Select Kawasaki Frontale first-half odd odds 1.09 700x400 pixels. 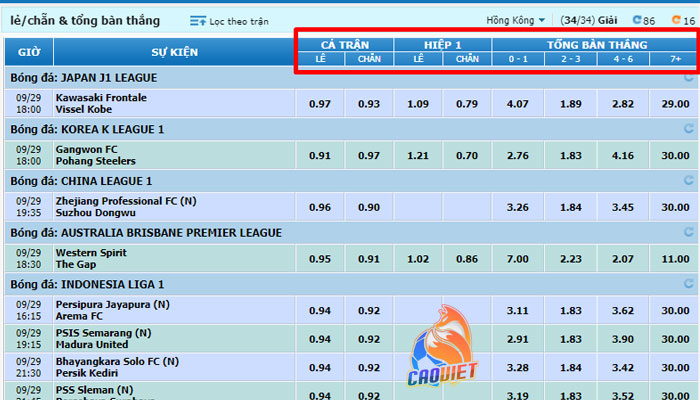point(418,104)
